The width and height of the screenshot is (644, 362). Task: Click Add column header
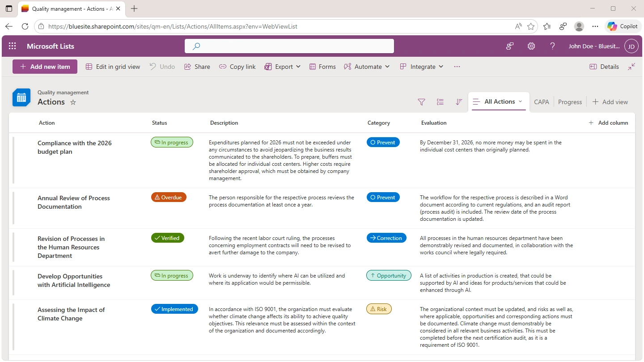pos(608,123)
